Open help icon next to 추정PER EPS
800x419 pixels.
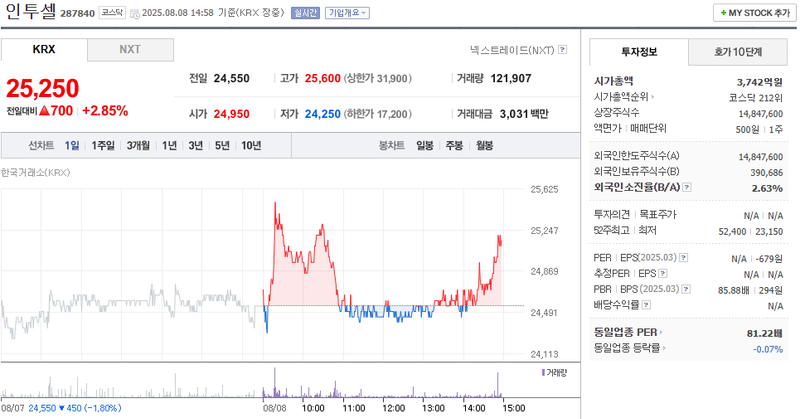pos(663,274)
